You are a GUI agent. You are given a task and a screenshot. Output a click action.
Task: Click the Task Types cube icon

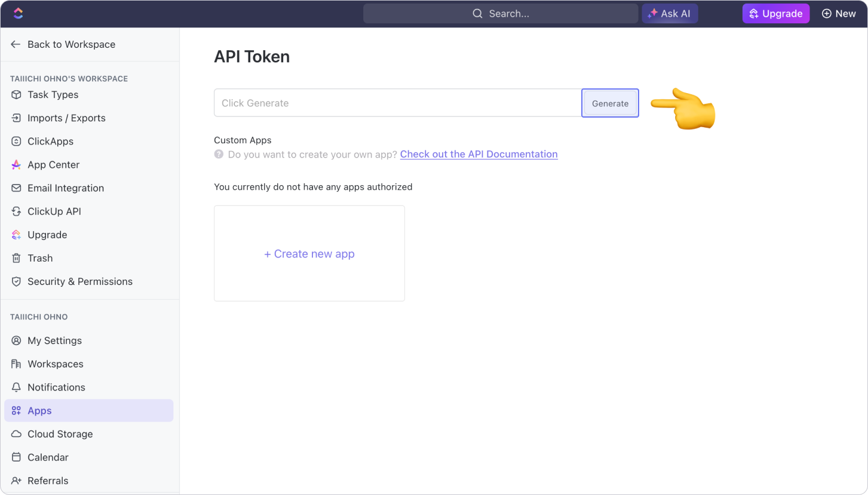tap(16, 95)
